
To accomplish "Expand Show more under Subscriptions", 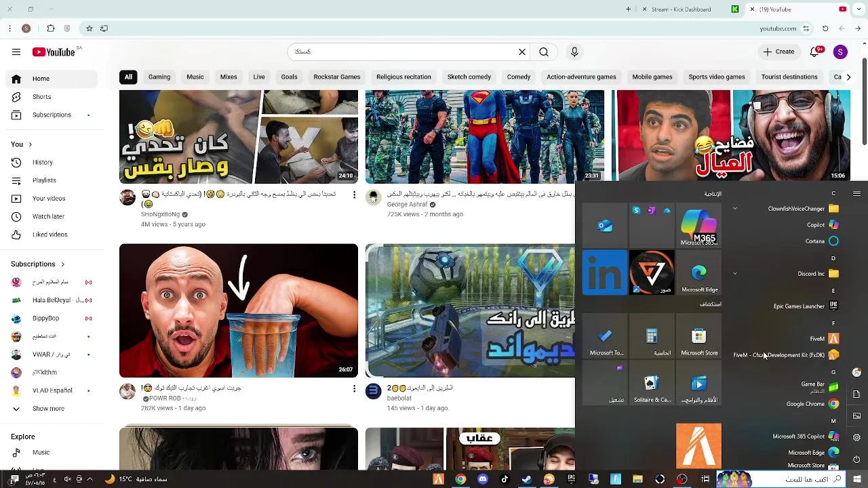I will 52,409.
